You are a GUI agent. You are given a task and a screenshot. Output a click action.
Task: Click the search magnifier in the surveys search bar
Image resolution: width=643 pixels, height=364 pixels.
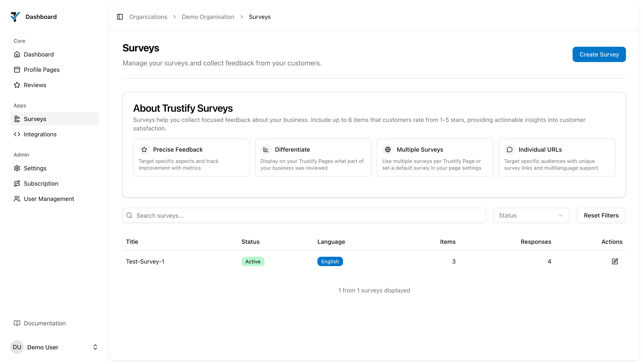click(129, 215)
